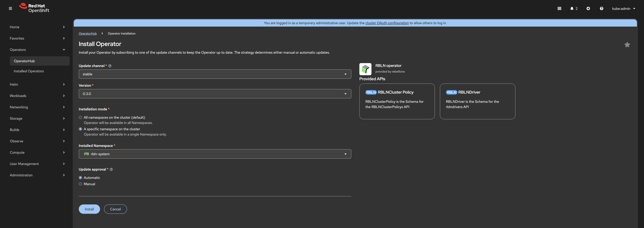Open the stable update channel dropdown
This screenshot has width=644, height=228.
coord(215,74)
